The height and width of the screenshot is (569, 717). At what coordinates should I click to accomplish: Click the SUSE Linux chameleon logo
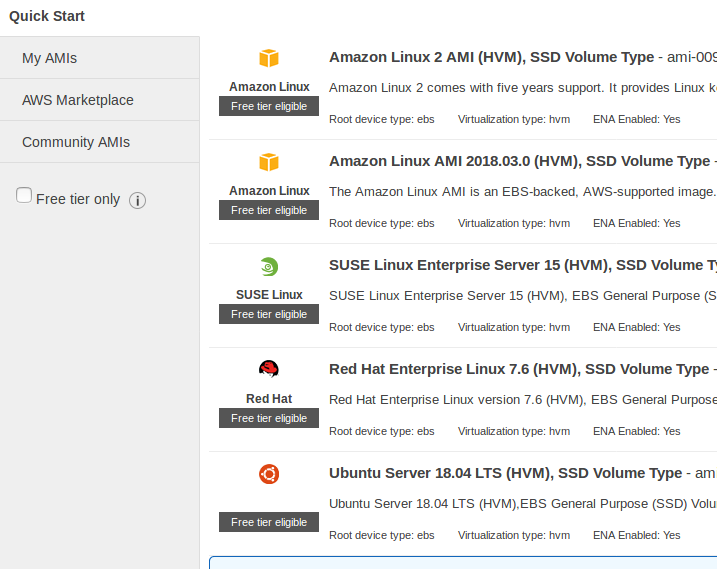pyautogui.click(x=269, y=267)
